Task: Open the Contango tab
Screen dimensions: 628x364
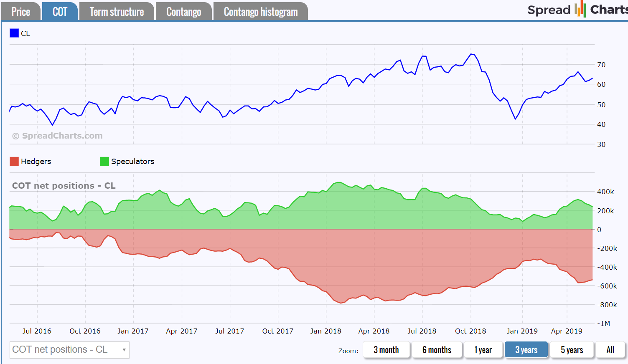Action: 183,12
